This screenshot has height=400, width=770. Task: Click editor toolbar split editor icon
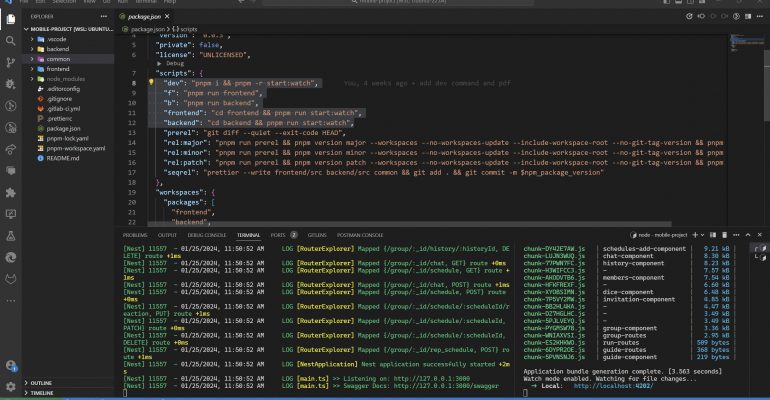pyautogui.click(x=748, y=16)
